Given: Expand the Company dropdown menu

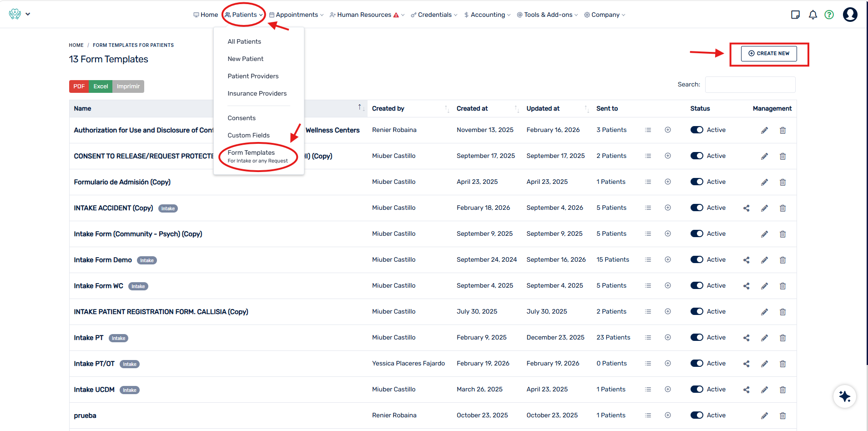Looking at the screenshot, I should pyautogui.click(x=605, y=15).
